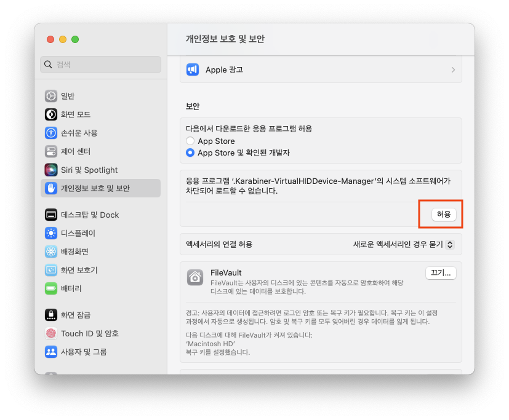This screenshot has width=509, height=420.
Task: Click 허용 button for Karabiner software
Action: (444, 215)
